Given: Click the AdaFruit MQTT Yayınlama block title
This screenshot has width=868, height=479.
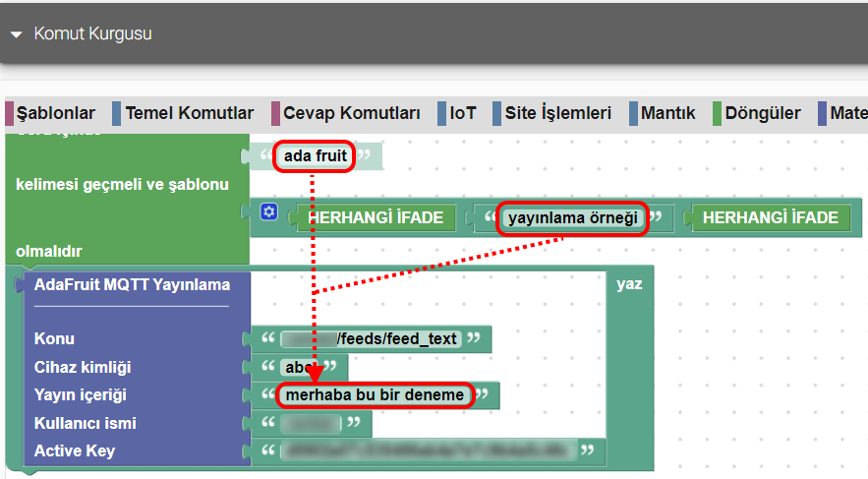Looking at the screenshot, I should 132,285.
